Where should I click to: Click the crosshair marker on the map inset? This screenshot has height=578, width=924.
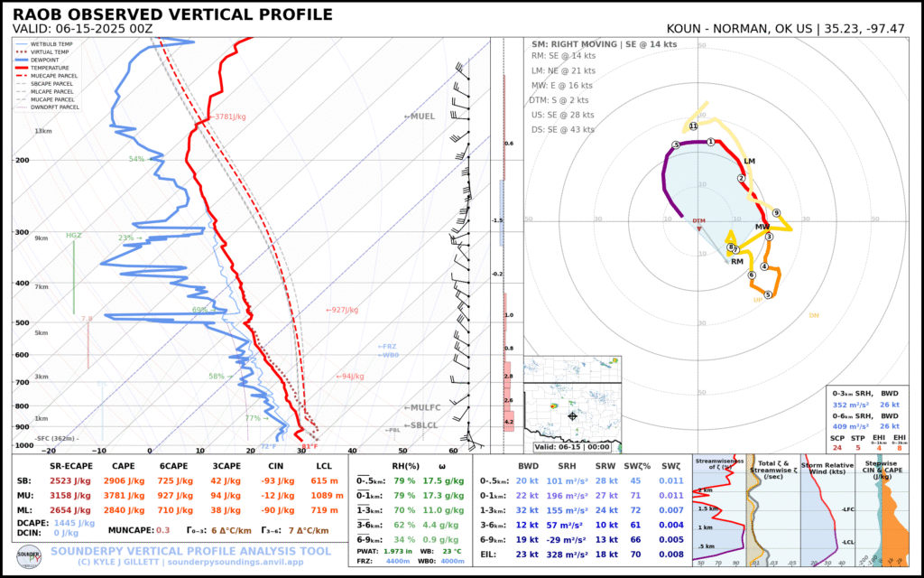[574, 417]
